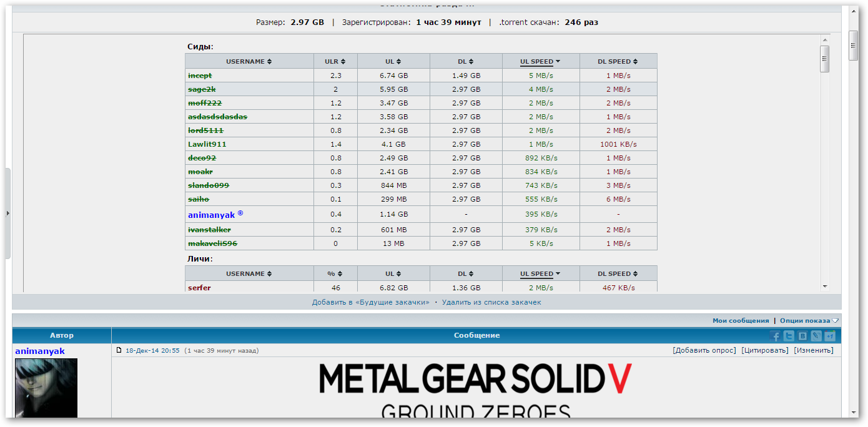Expand the left side panel arrow
The height and width of the screenshot is (427, 868).
(7, 213)
